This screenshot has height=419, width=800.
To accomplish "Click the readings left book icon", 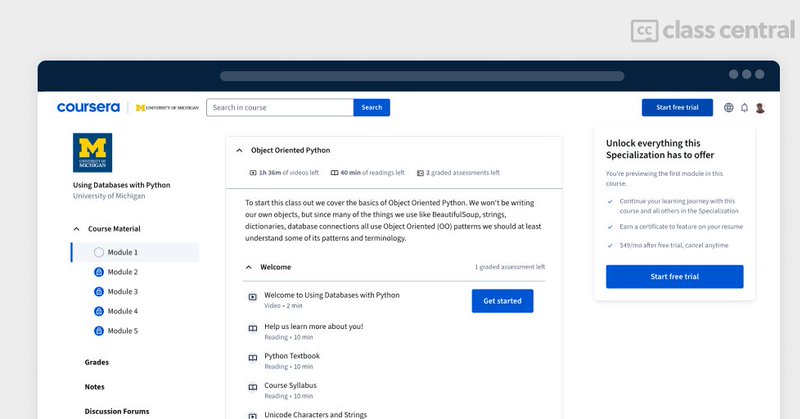I will point(334,173).
